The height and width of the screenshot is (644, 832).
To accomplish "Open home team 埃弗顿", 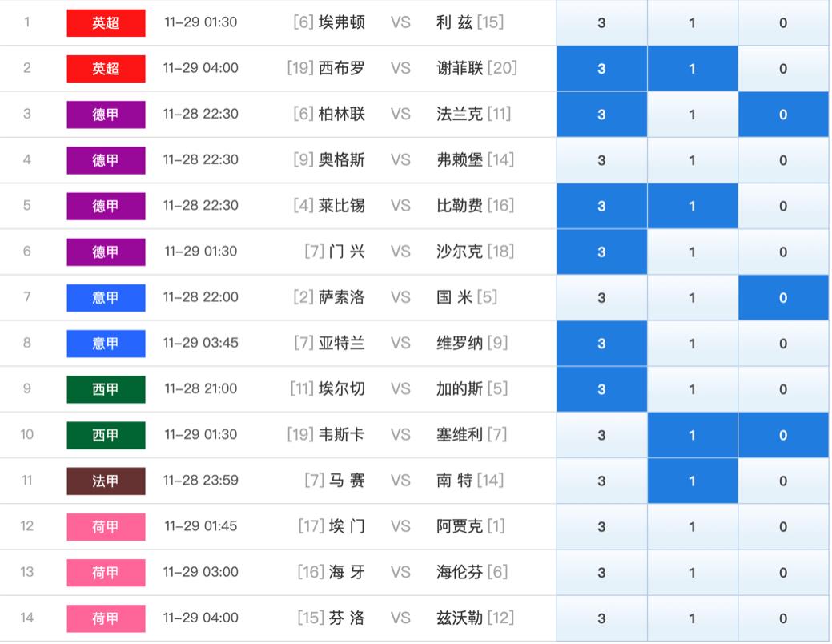I will point(342,22).
